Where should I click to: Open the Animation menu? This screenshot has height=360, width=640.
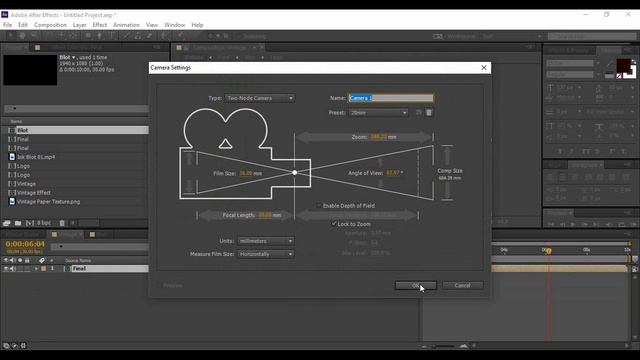coord(126,25)
